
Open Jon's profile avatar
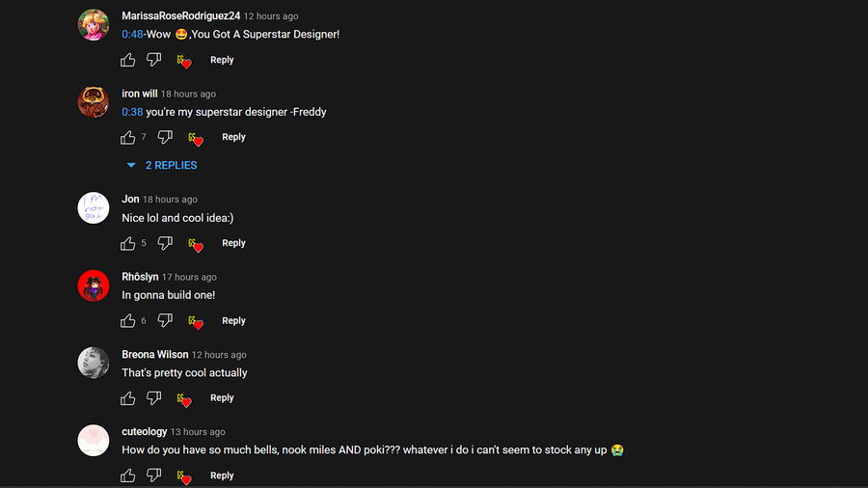click(x=93, y=208)
